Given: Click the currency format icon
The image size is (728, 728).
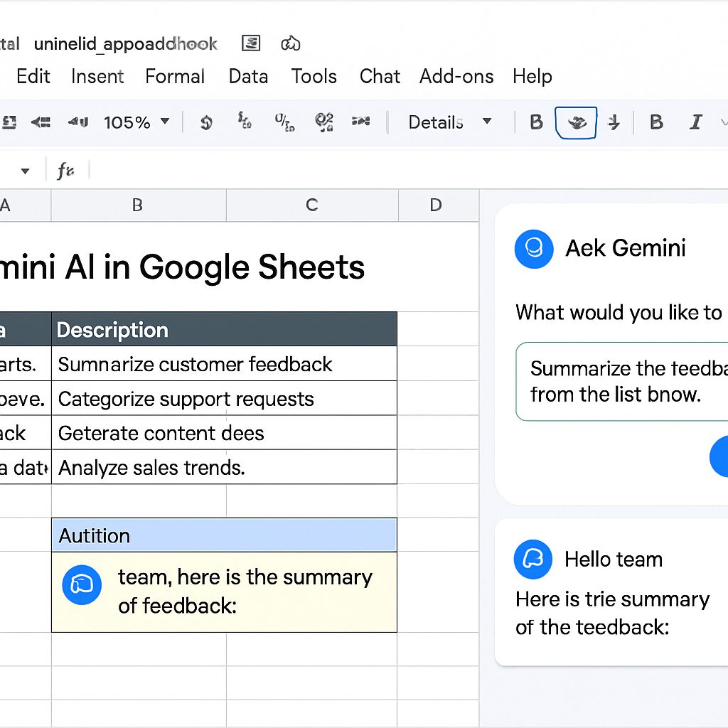Looking at the screenshot, I should tap(206, 122).
